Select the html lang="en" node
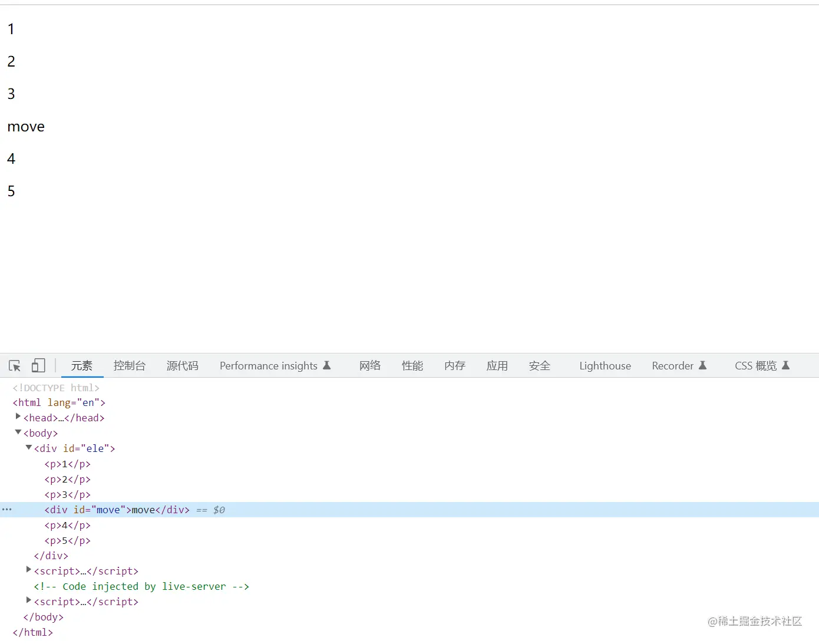 point(59,403)
